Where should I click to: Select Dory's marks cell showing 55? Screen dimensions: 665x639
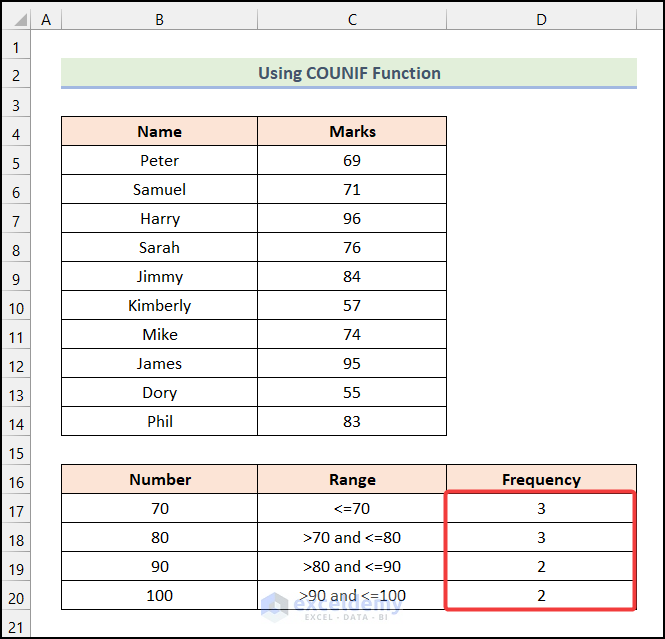click(352, 393)
